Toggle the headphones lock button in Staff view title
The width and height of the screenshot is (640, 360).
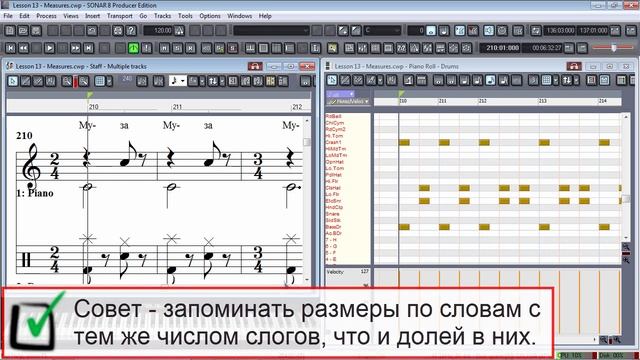point(255,66)
